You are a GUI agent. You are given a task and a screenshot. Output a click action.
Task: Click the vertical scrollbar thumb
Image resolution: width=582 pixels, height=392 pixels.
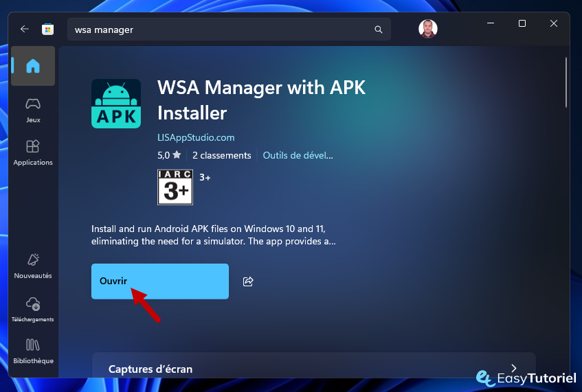566,82
